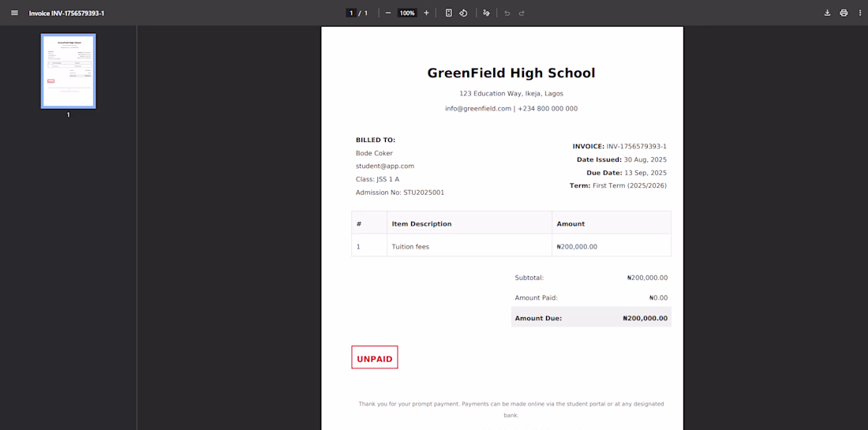Click the GreenField High School heading

(511, 73)
